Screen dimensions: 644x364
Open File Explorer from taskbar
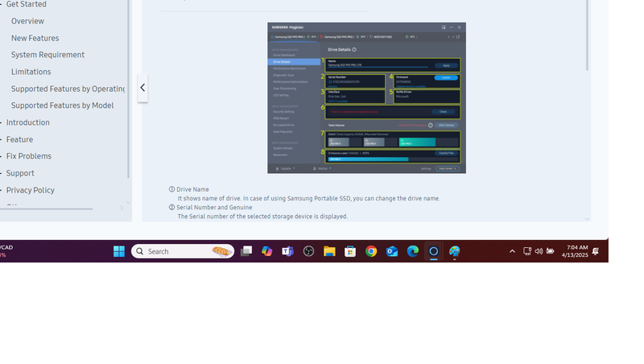329,251
